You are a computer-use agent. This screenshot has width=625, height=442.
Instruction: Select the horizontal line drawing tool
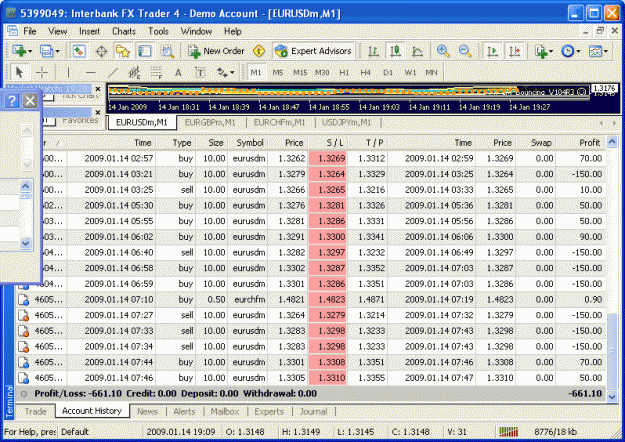(x=91, y=73)
